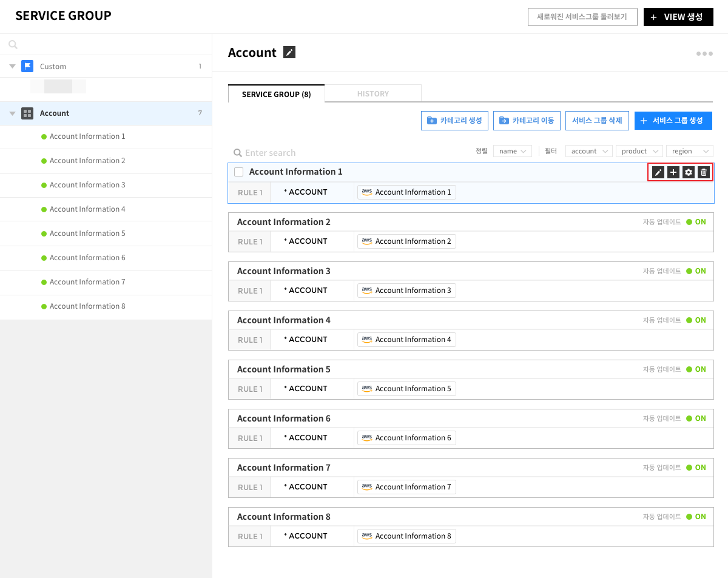Viewport: 728px width, 578px height.
Task: Open settings gear for Account Information 1
Action: (x=688, y=172)
